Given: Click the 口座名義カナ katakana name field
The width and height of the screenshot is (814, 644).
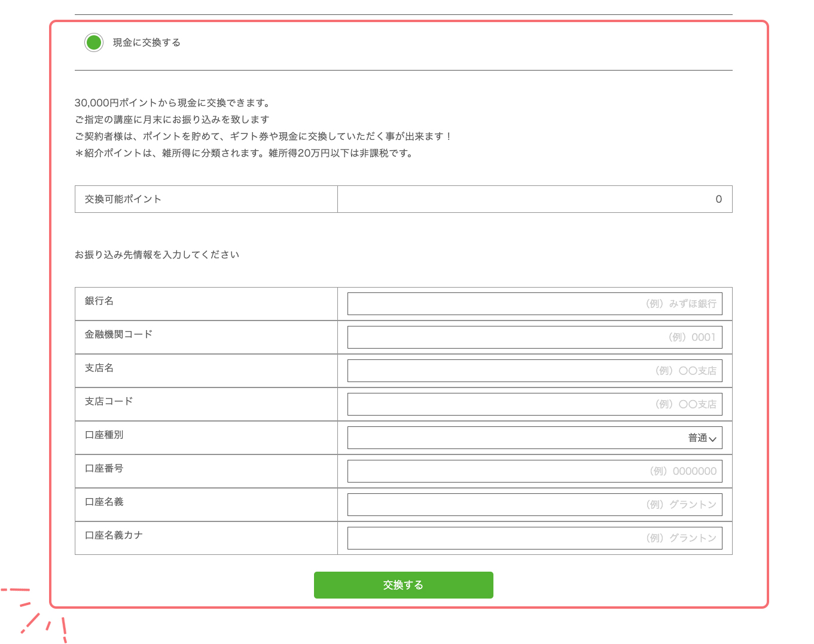Looking at the screenshot, I should pos(535,538).
